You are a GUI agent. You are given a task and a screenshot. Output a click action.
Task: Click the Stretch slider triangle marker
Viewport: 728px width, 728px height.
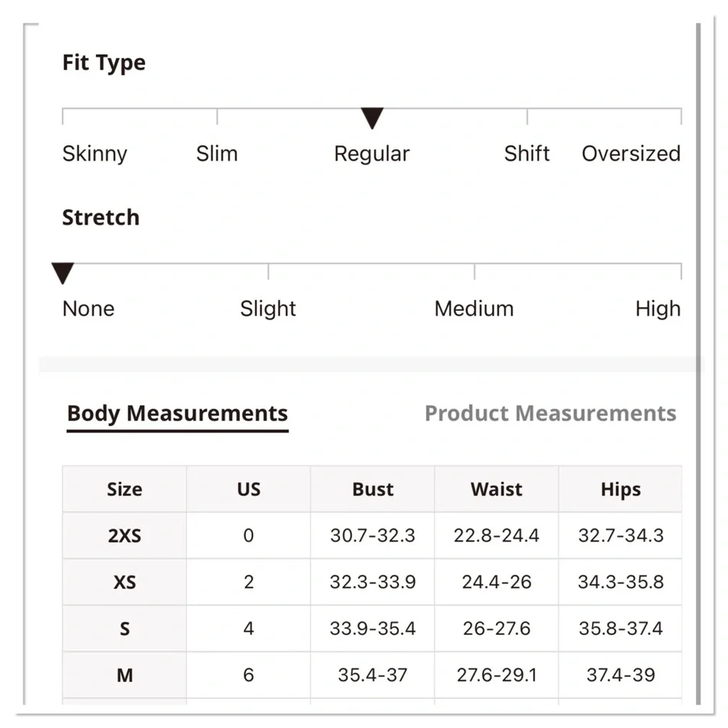click(x=63, y=274)
